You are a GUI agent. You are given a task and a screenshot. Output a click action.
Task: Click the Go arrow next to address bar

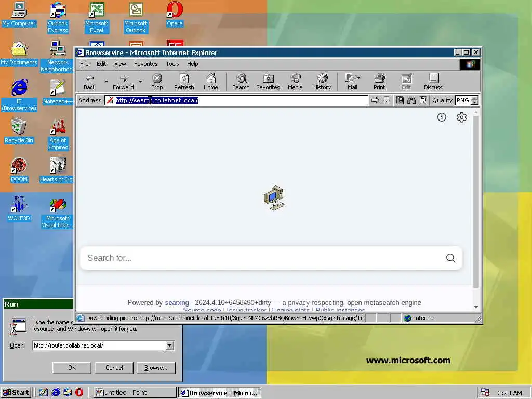375,100
